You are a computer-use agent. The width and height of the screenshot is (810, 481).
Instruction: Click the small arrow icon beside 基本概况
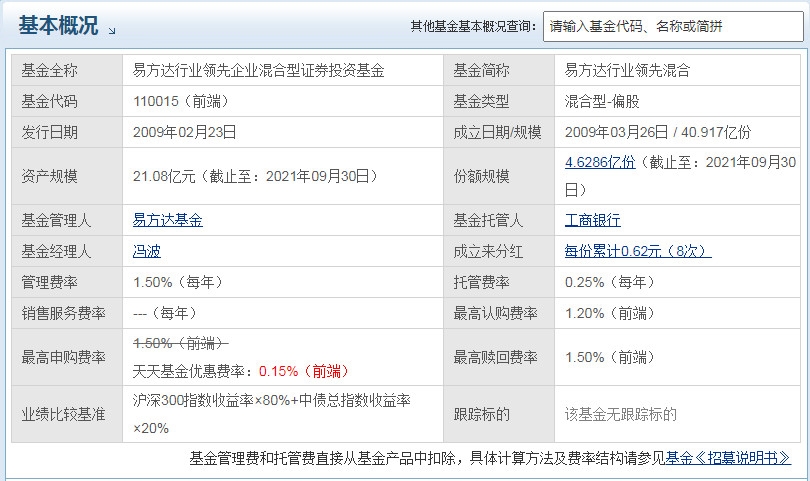pos(111,31)
